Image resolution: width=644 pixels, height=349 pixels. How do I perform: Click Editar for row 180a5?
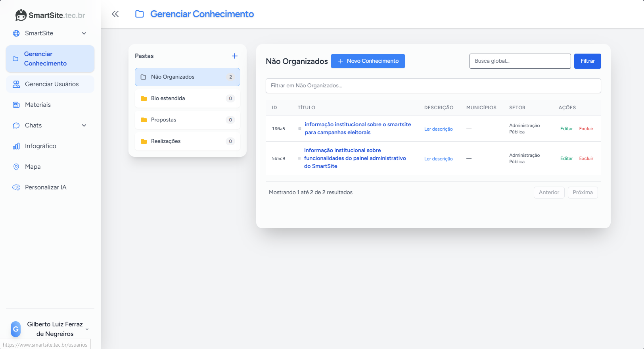tap(567, 129)
